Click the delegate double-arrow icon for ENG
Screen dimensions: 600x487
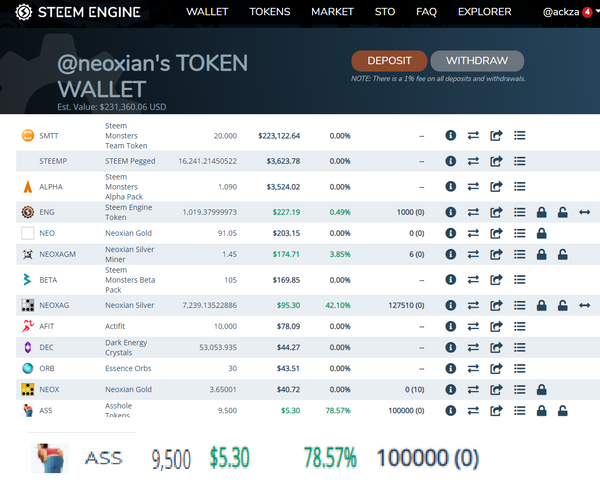pos(585,212)
